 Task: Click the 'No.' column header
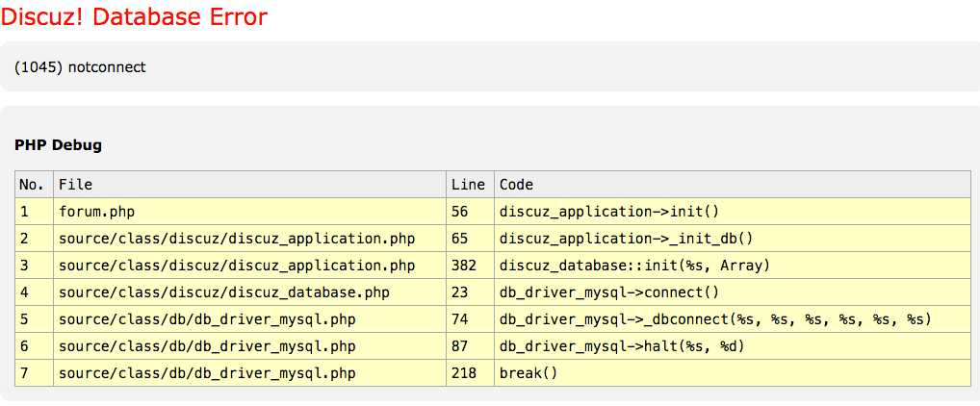coord(34,185)
